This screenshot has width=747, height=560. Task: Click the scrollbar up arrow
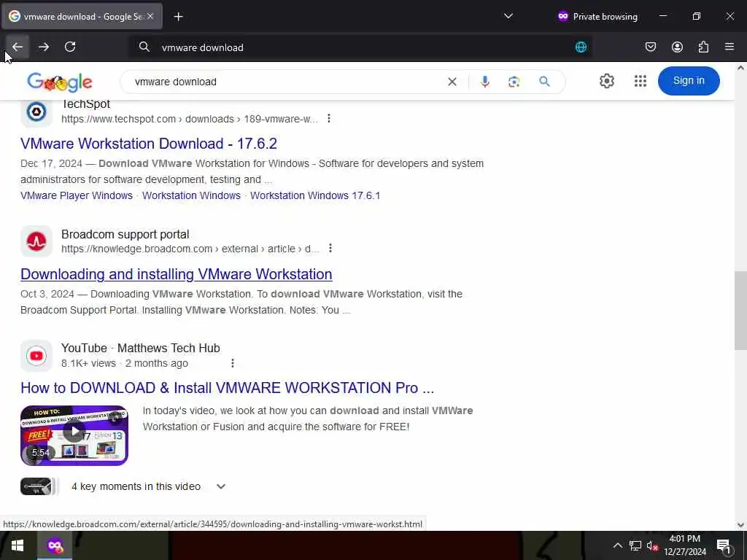click(x=740, y=68)
